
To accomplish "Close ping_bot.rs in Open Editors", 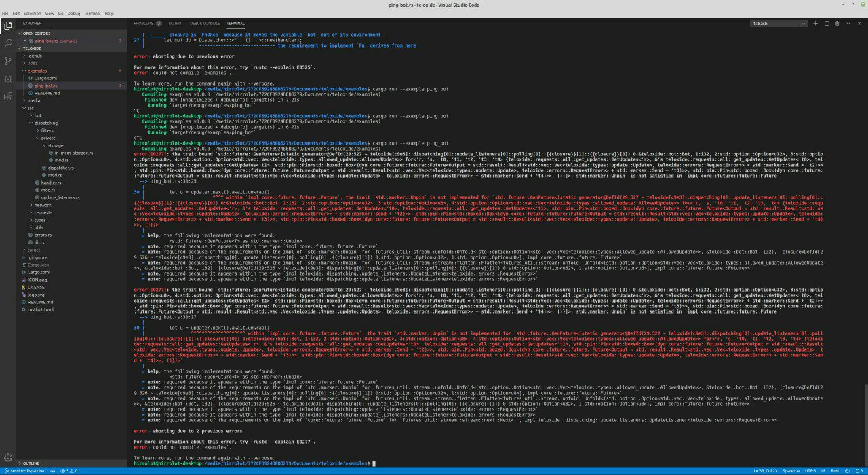I will pyautogui.click(x=24, y=41).
